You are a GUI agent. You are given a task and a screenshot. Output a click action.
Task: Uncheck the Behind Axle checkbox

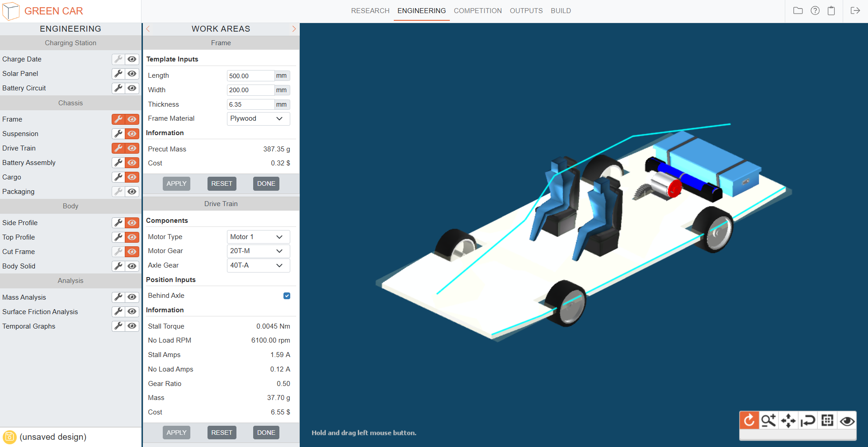click(287, 296)
